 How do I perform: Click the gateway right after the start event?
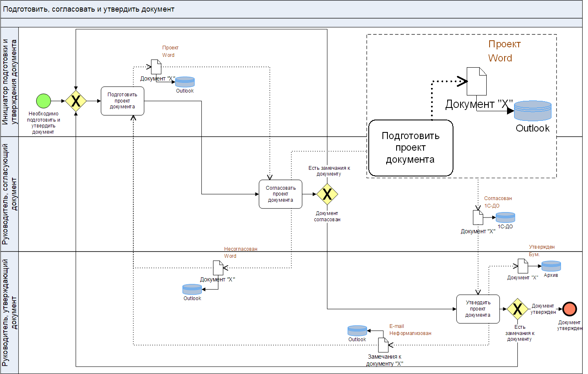click(x=76, y=101)
